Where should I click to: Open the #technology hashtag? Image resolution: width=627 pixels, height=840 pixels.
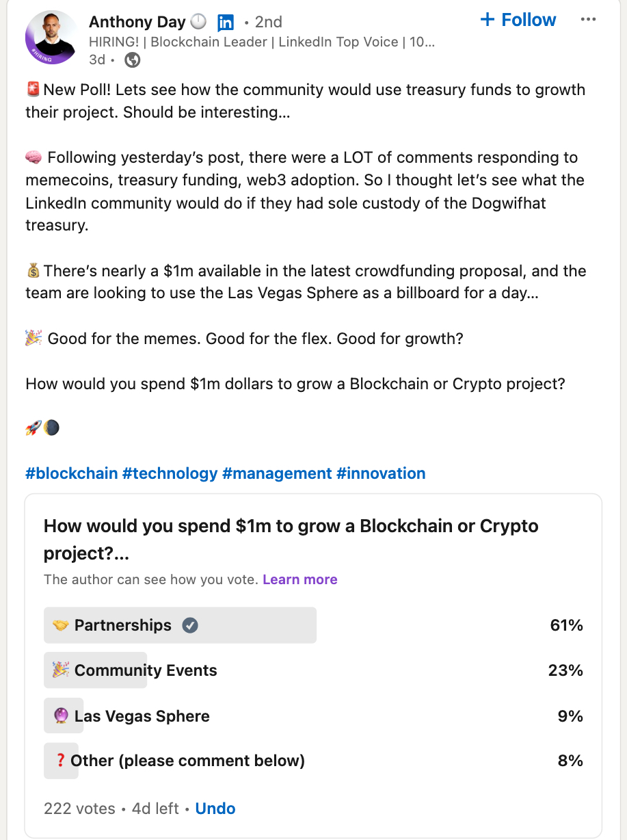tap(170, 473)
